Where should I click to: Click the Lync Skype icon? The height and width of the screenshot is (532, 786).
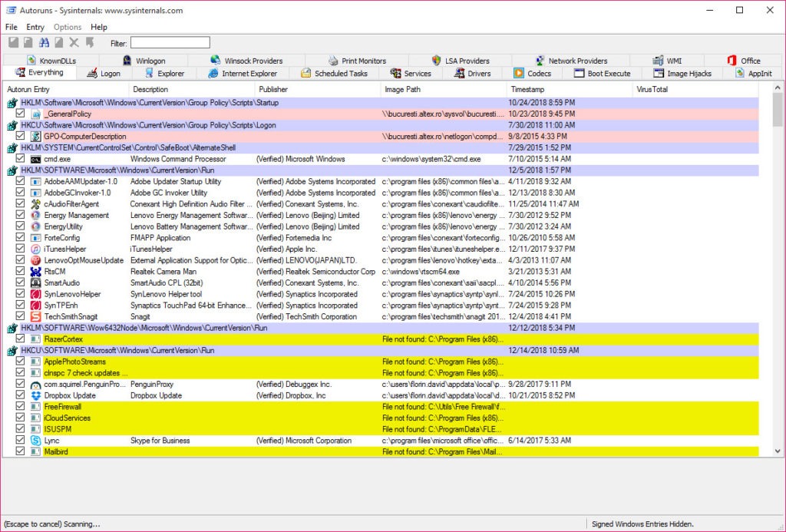tap(35, 441)
